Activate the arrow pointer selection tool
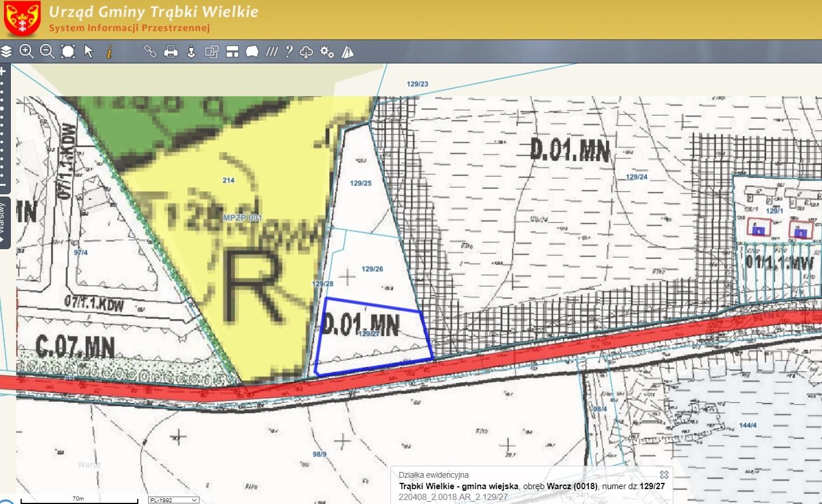The width and height of the screenshot is (822, 504). pos(89,51)
